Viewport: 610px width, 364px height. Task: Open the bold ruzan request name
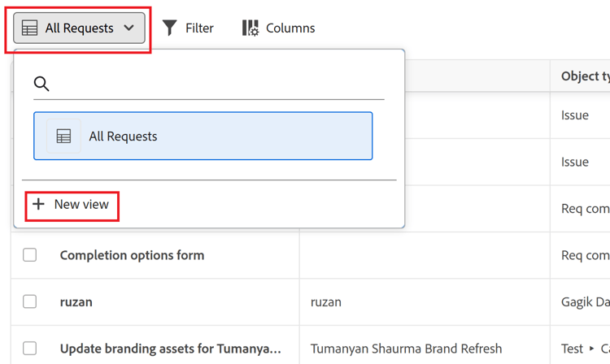click(x=76, y=301)
